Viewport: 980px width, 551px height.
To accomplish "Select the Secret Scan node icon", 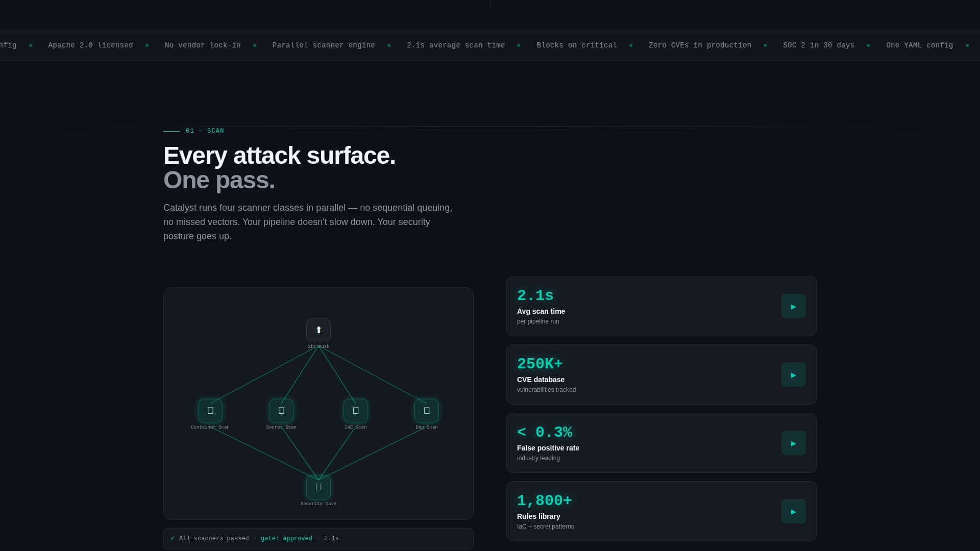I will coord(281,411).
